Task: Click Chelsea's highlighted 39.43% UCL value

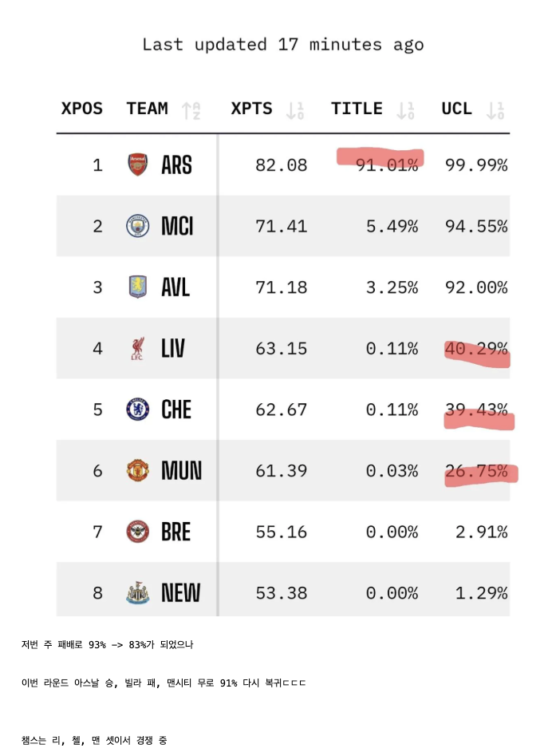Action: pos(476,410)
